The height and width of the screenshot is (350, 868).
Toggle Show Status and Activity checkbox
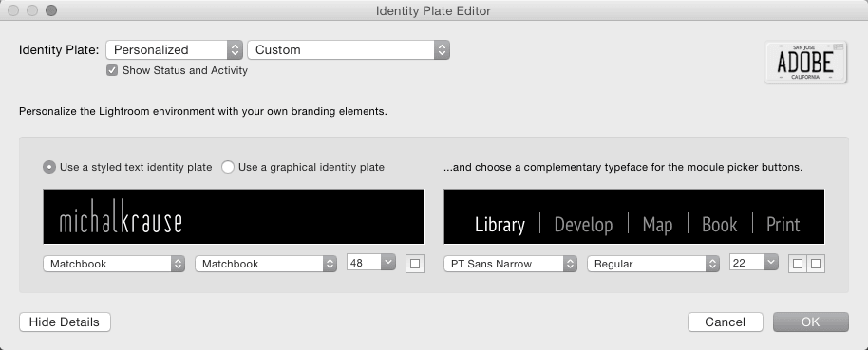(112, 70)
